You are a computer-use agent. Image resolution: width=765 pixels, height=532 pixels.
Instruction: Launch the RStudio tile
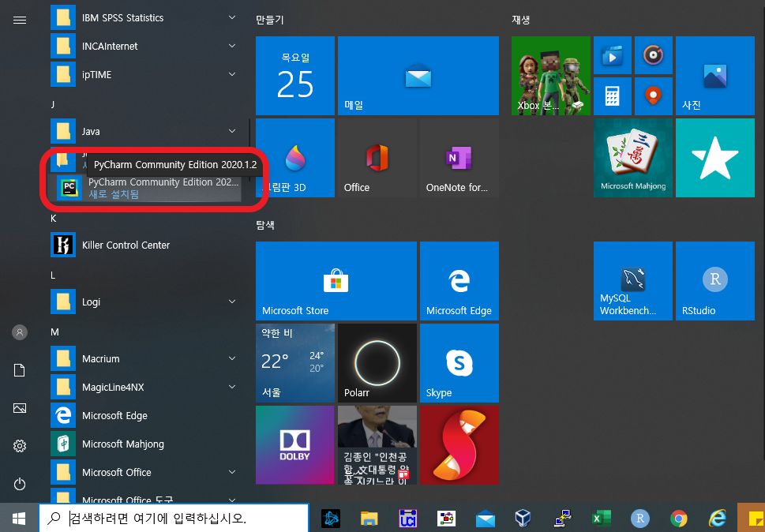click(714, 281)
